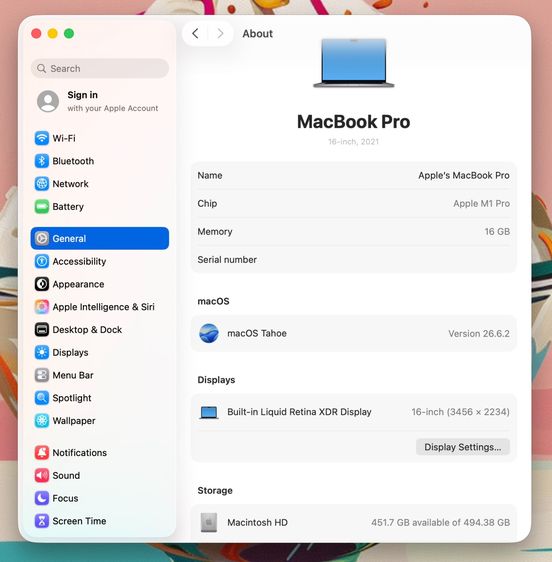Viewport: 552px width, 562px height.
Task: Select Displays in the sidebar
Action: click(x=100, y=352)
